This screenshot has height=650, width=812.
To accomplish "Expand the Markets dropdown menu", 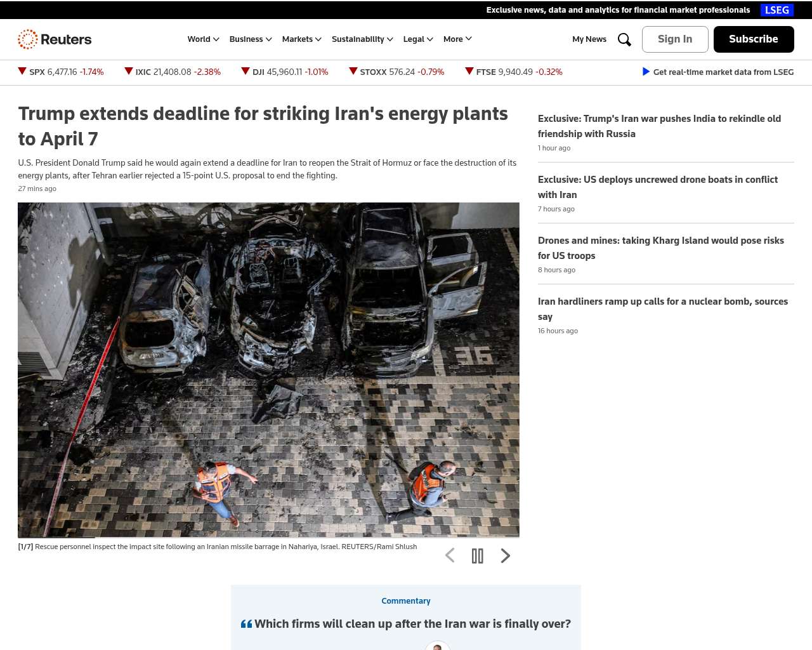I will click(302, 39).
